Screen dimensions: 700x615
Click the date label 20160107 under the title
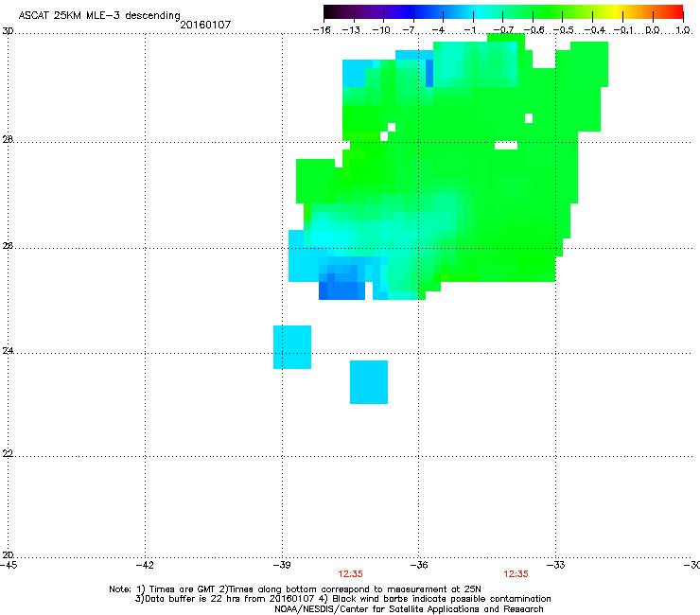pos(205,25)
